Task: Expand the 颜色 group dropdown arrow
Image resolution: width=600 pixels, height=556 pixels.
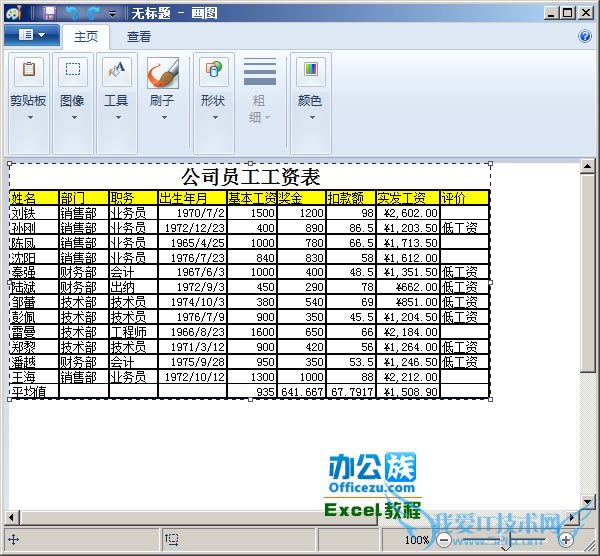Action: (312, 117)
